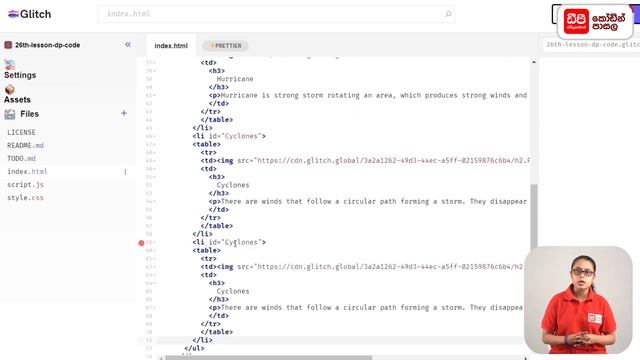Fold the tr block at line 61

tap(154, 259)
